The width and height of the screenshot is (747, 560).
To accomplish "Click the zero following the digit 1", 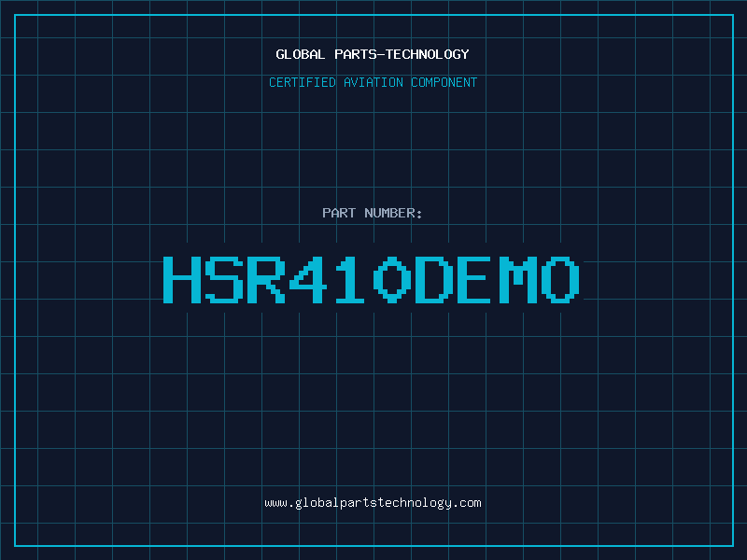I will [x=393, y=279].
